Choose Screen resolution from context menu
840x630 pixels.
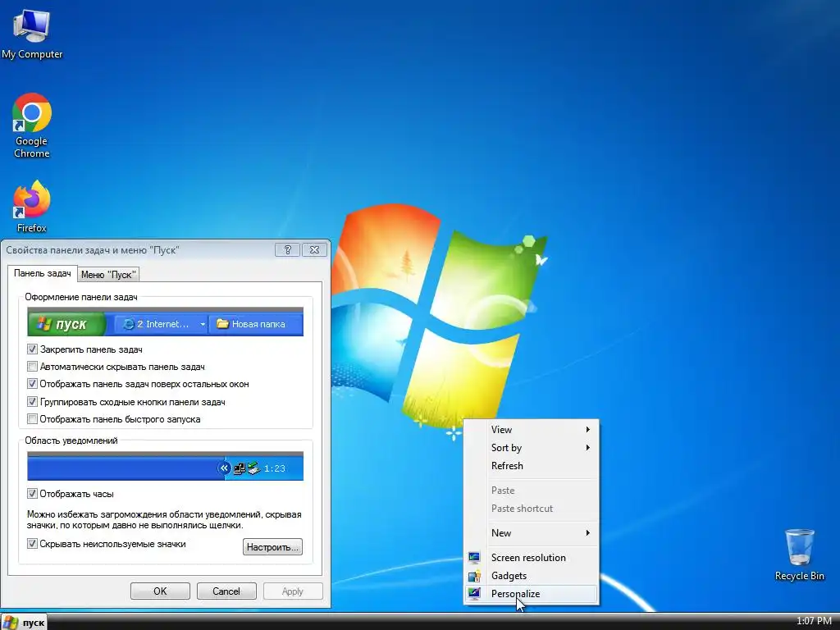tap(531, 558)
